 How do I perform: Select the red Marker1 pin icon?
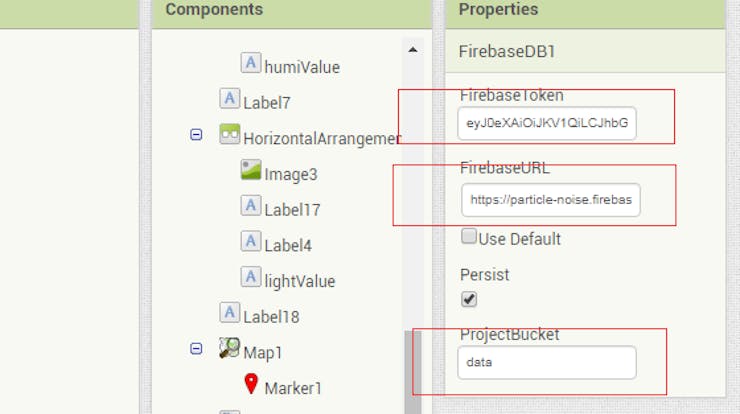pyautogui.click(x=251, y=384)
